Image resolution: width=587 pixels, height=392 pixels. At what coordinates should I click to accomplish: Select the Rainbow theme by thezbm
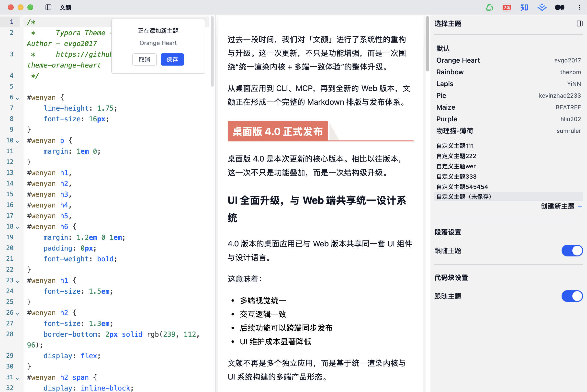tap(450, 72)
